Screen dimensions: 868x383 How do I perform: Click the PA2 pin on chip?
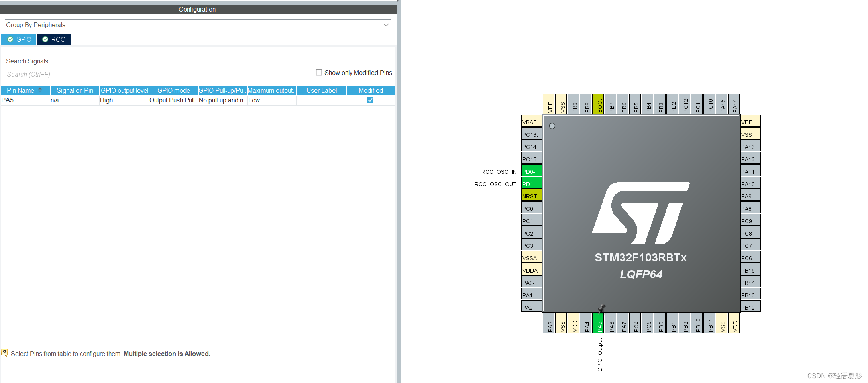[532, 307]
